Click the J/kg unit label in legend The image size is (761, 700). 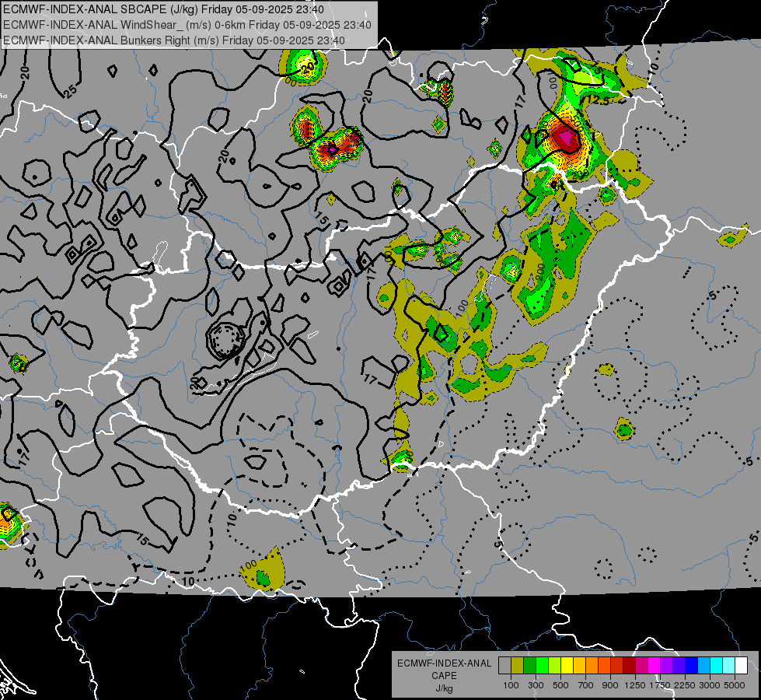point(444,688)
